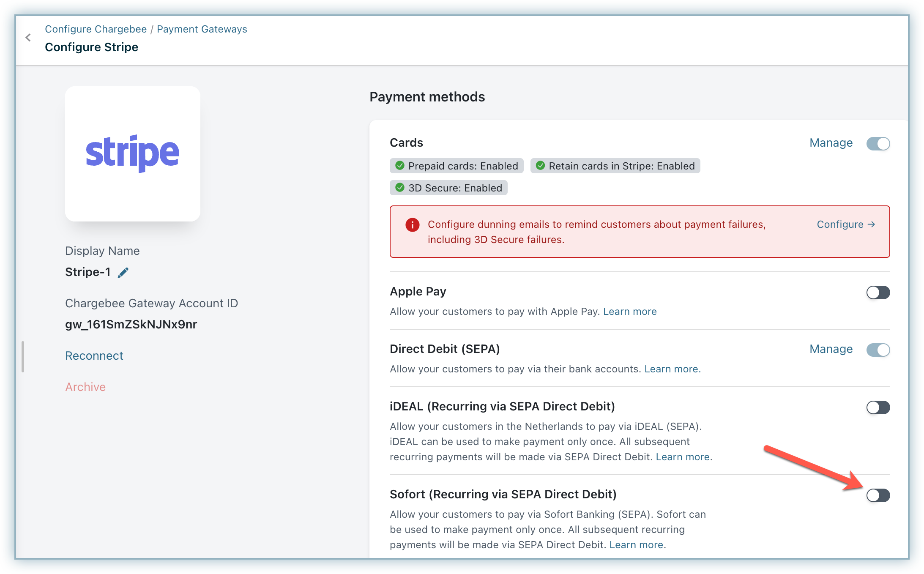
Task: Turn off Direct Debit (SEPA) toggle
Action: [878, 350]
